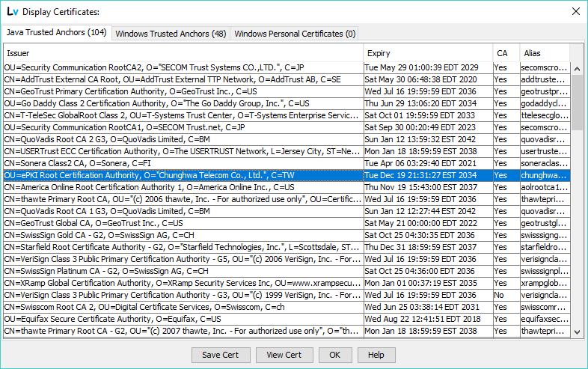Screen dimensions: 588x369
Task: Open Windows Personal Certificates (0) tab
Action: [295, 34]
